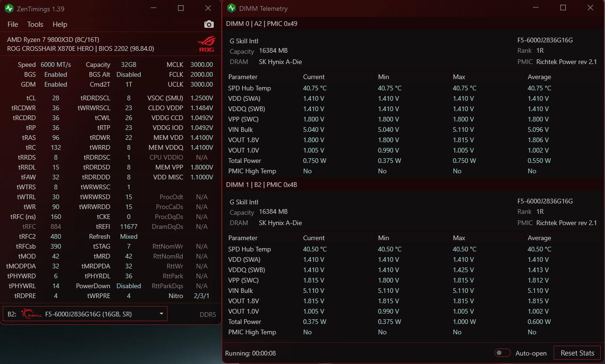Screen dimensions: 605x364
Task: Close the DIMM Telemetry window
Action: [590, 8]
